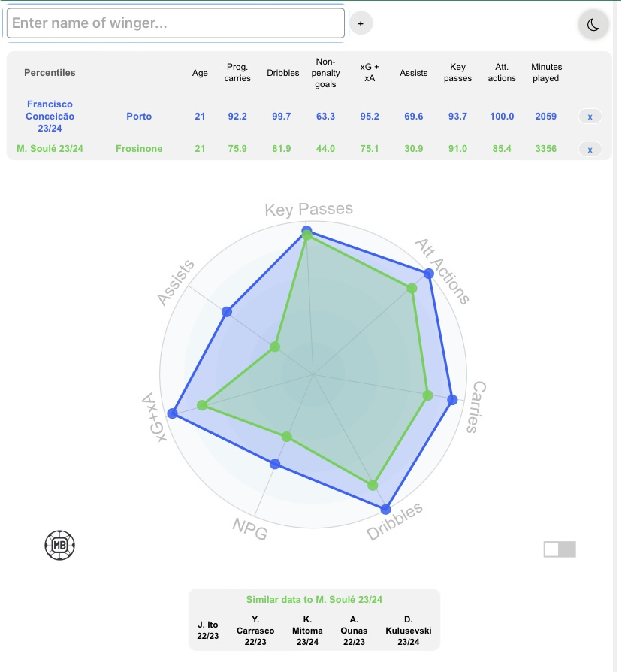Click the Frosinone team label
622x672 pixels.
(139, 149)
